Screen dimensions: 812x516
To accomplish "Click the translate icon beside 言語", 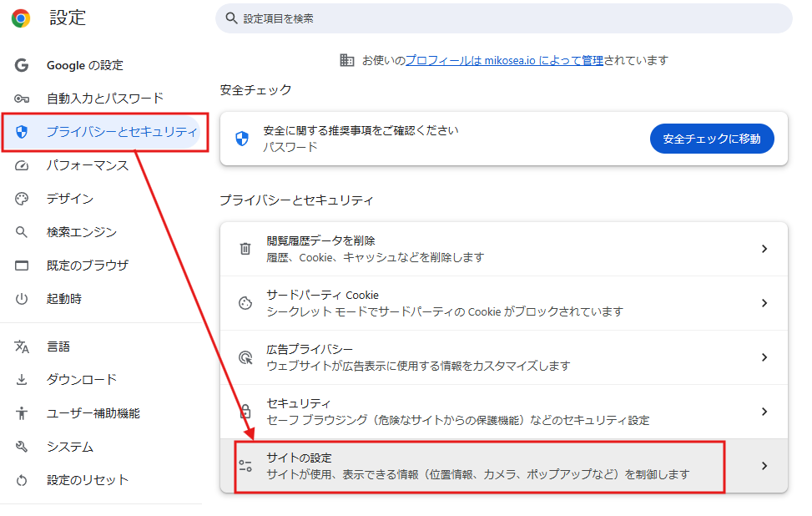I will (21, 347).
